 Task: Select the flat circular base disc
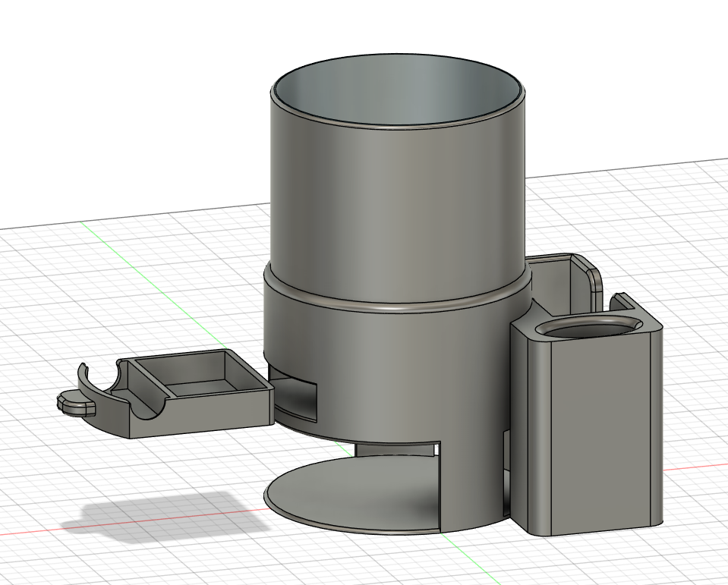pyautogui.click(x=352, y=495)
